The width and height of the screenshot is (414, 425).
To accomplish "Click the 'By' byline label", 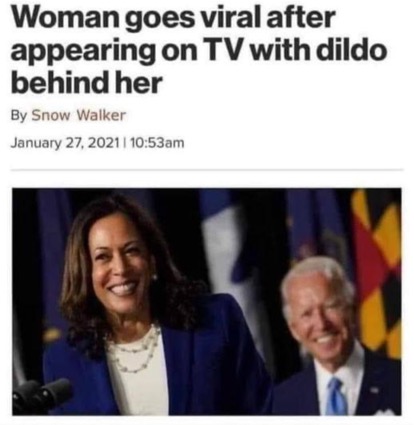I will click(x=19, y=116).
